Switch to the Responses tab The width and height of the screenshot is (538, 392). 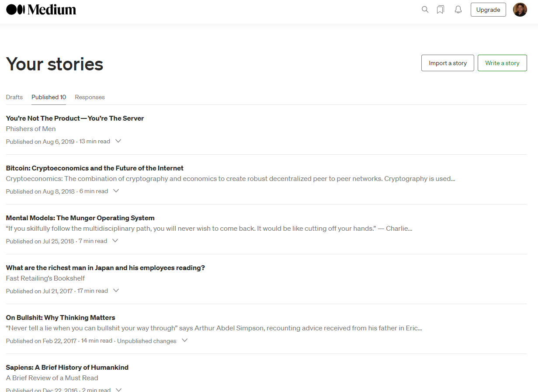tap(90, 97)
